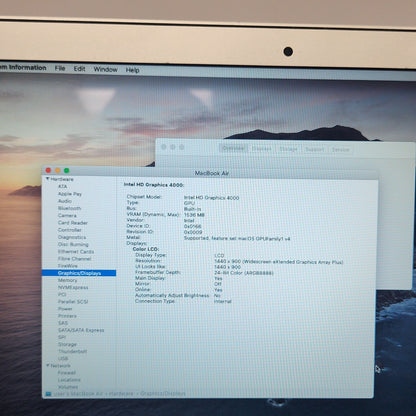Image resolution: width=416 pixels, height=416 pixels.
Task: Click the Device ID value 0x0166
Action: 192,226
